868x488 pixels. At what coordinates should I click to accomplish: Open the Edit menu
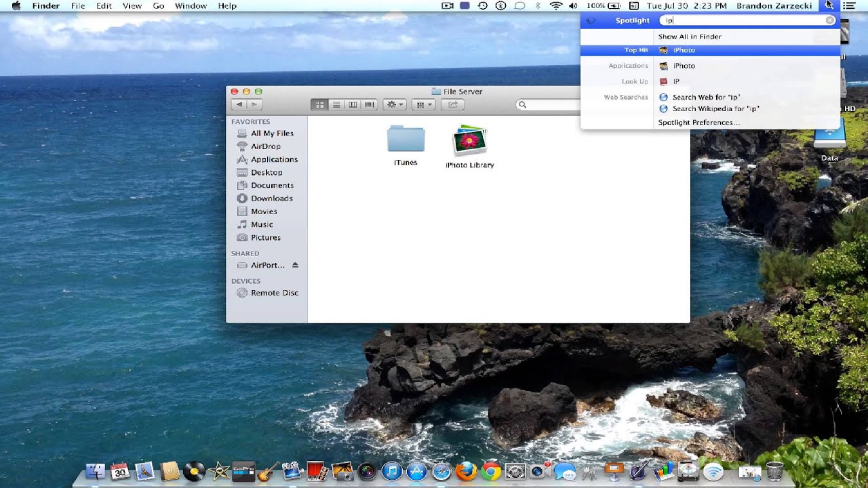coord(104,5)
